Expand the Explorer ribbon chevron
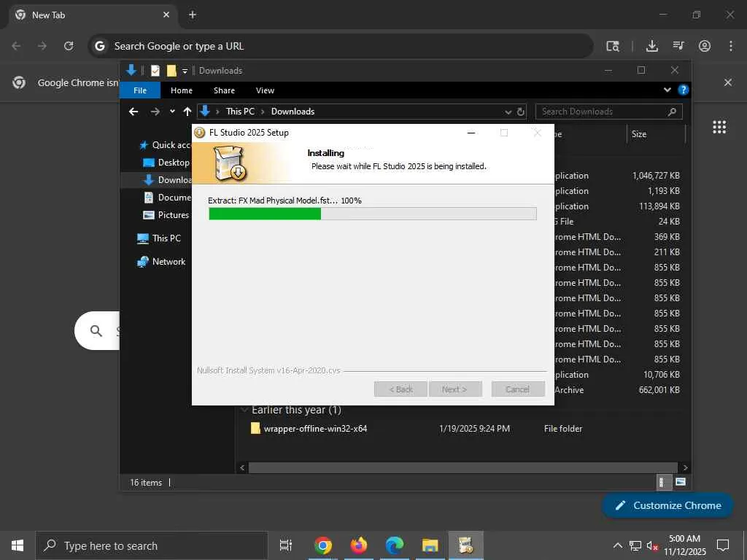The height and width of the screenshot is (560, 747). click(667, 90)
